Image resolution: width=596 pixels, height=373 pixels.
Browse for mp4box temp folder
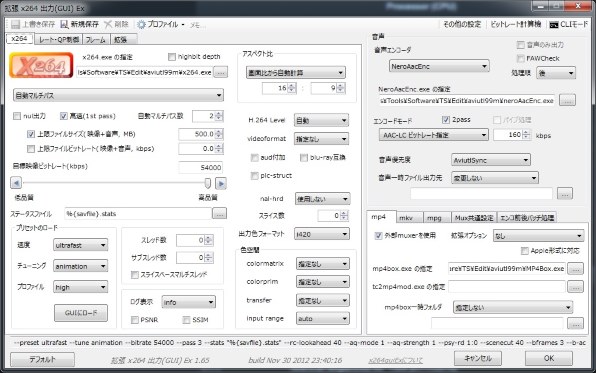point(575,324)
